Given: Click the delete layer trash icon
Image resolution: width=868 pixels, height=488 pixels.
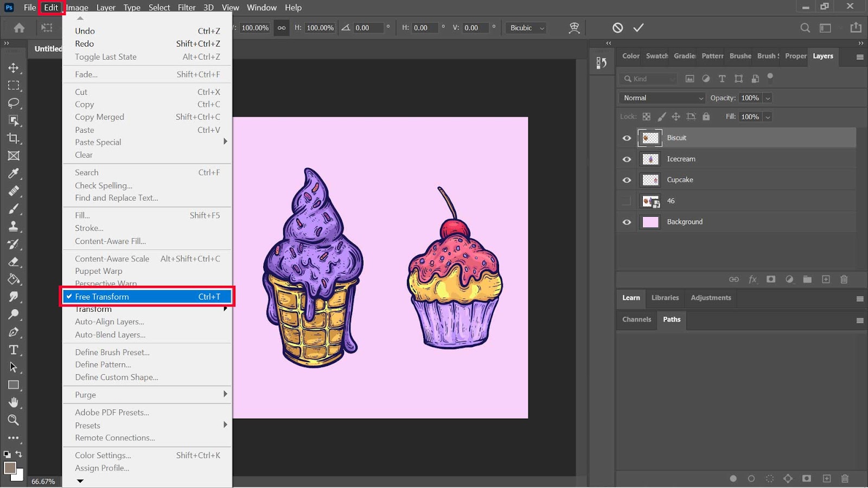Looking at the screenshot, I should click(844, 279).
